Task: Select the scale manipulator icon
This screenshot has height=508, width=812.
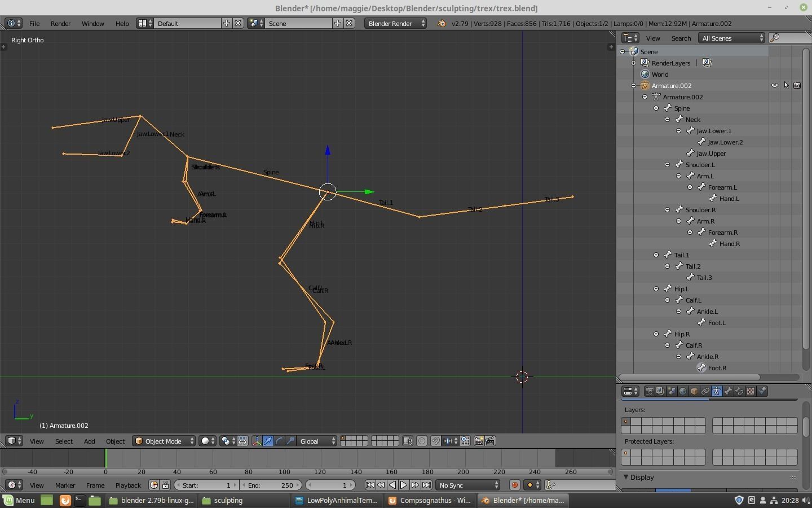Action: [x=291, y=441]
